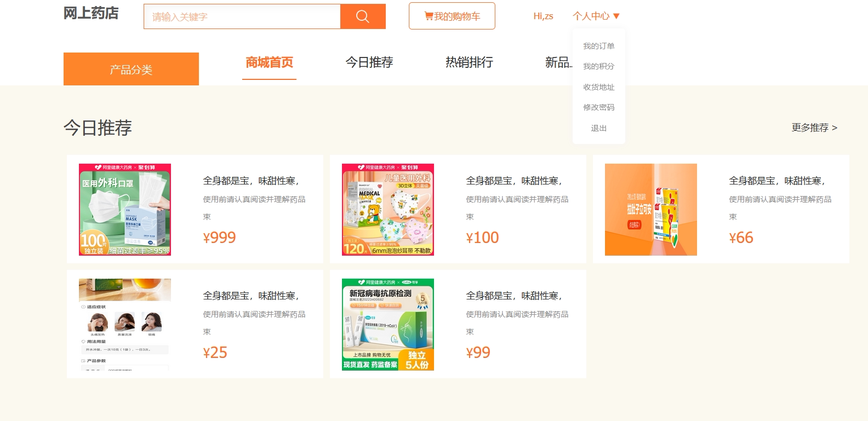Open the 热销排行 nav tab
This screenshot has width=868, height=421.
(469, 62)
